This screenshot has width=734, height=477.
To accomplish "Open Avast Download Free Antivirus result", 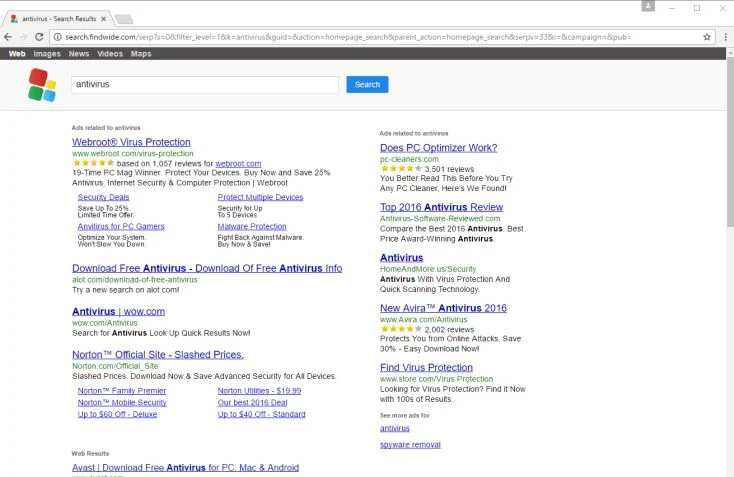I will pos(185,467).
